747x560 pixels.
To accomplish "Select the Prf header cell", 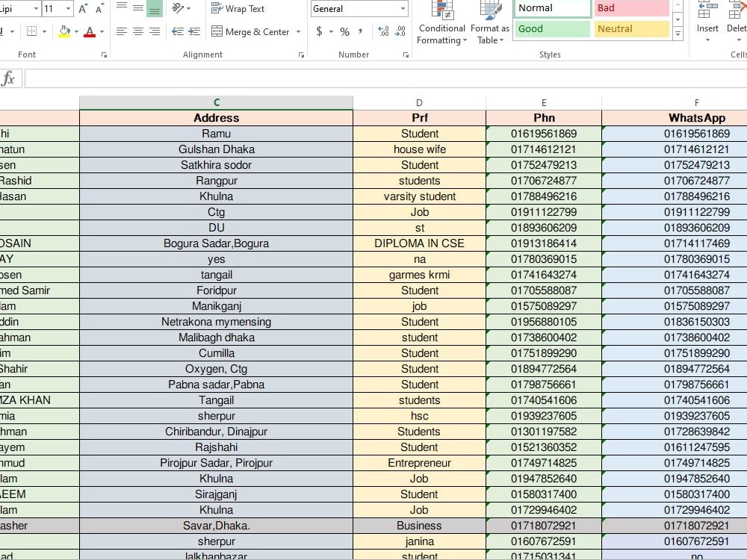I will point(419,118).
